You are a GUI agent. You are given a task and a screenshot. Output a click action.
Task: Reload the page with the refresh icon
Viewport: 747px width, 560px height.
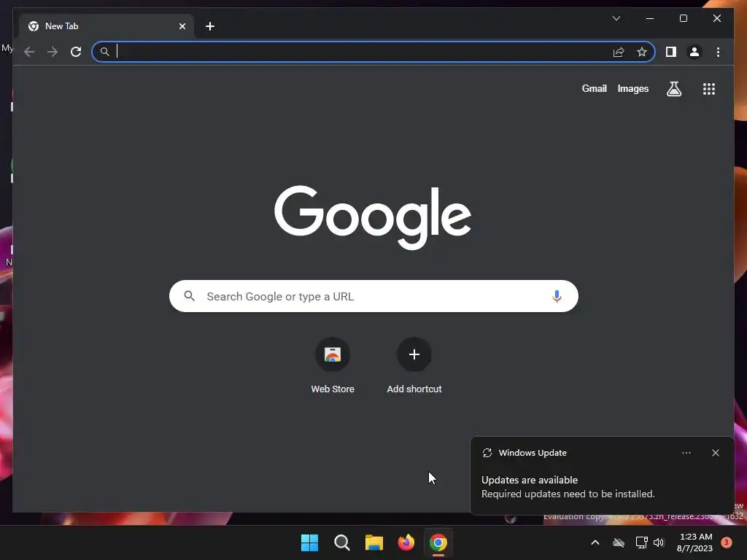[x=76, y=52]
